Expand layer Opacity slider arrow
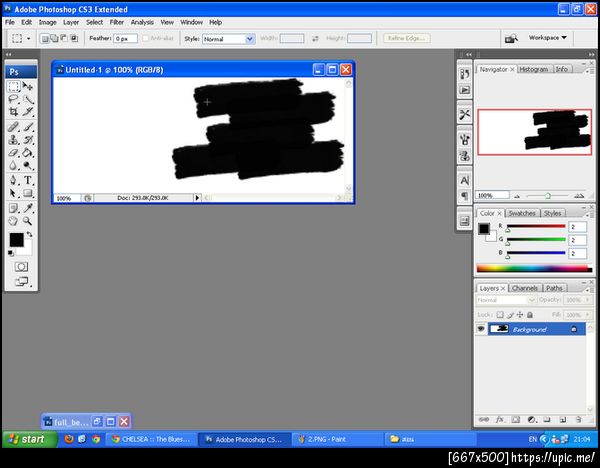 pyautogui.click(x=588, y=300)
